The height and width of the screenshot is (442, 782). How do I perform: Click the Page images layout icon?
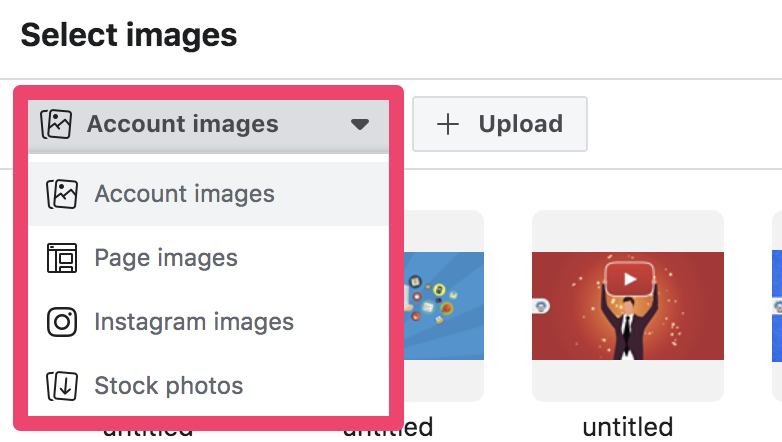62,258
